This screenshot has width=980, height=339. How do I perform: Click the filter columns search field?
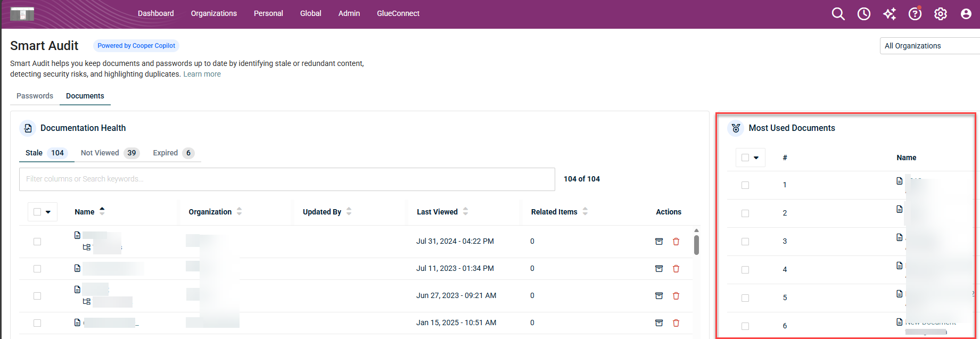click(x=286, y=179)
